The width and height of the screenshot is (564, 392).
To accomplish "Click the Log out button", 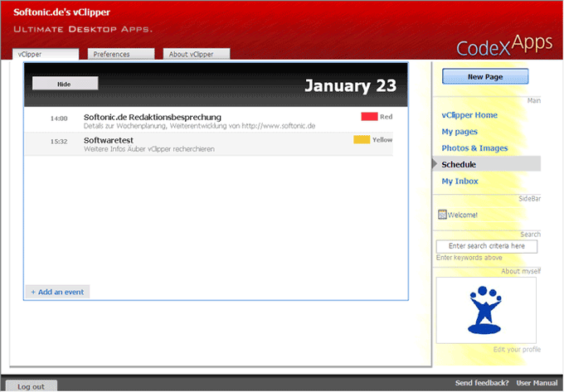I will point(32,386).
